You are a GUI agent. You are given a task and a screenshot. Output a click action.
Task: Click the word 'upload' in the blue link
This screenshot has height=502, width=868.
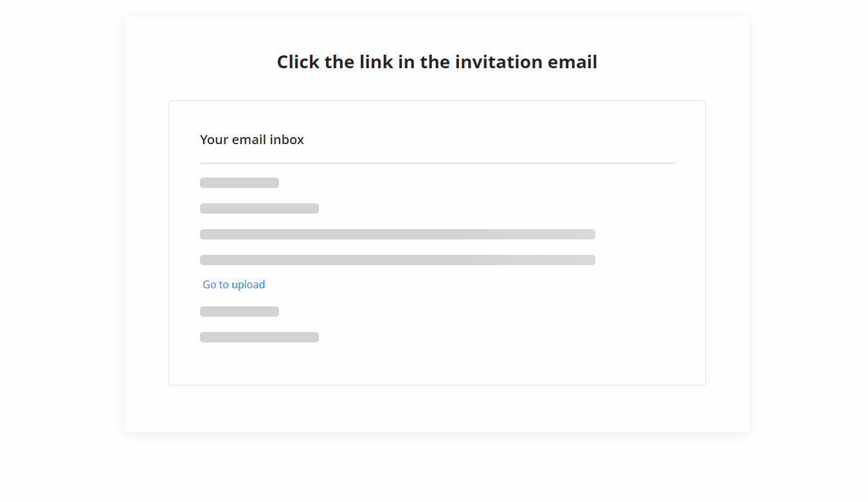[248, 284]
